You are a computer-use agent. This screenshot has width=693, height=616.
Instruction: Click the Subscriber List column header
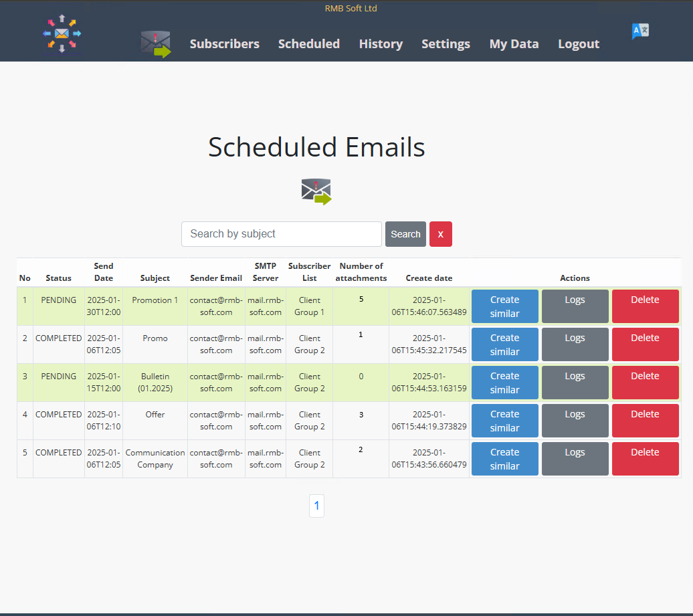(309, 272)
